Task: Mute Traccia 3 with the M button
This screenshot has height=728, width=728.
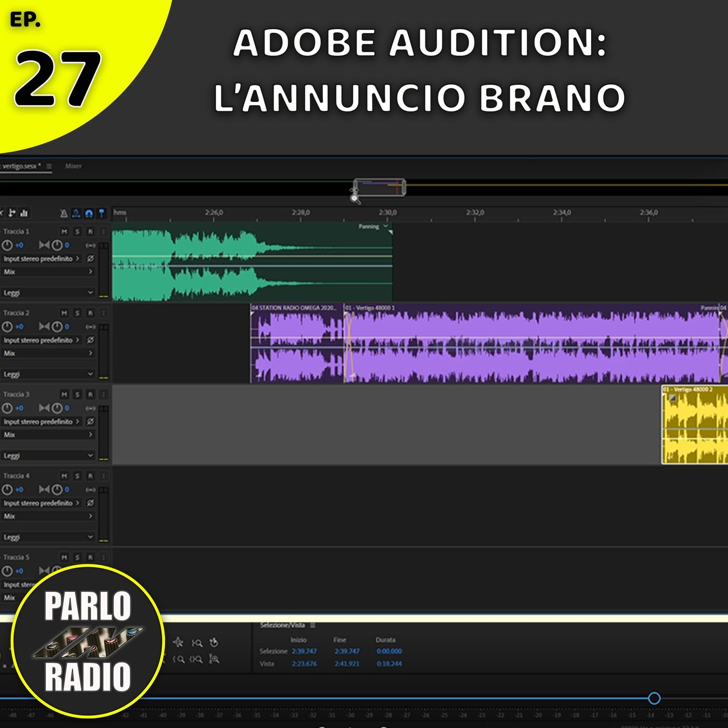Action: click(64, 395)
